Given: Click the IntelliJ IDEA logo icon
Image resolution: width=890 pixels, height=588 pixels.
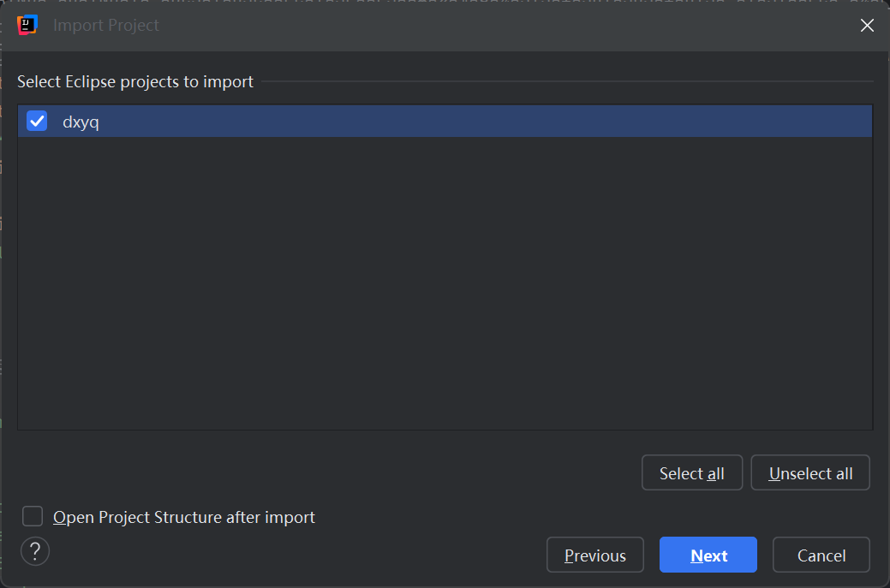Looking at the screenshot, I should pyautogui.click(x=27, y=25).
